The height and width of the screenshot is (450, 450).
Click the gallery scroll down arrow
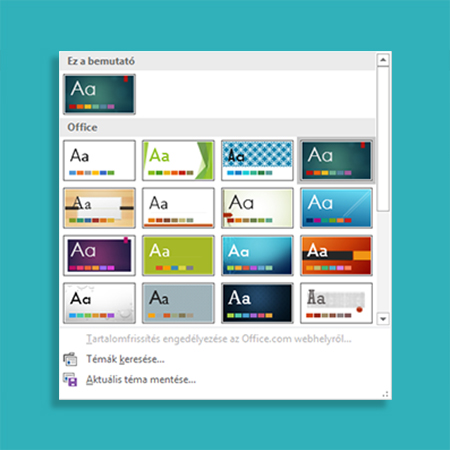[383, 319]
